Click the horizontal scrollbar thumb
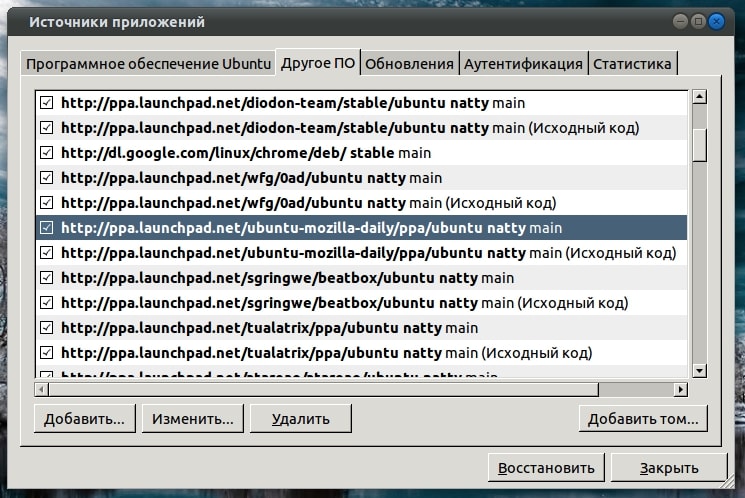This screenshot has width=745, height=498. pos(324,390)
